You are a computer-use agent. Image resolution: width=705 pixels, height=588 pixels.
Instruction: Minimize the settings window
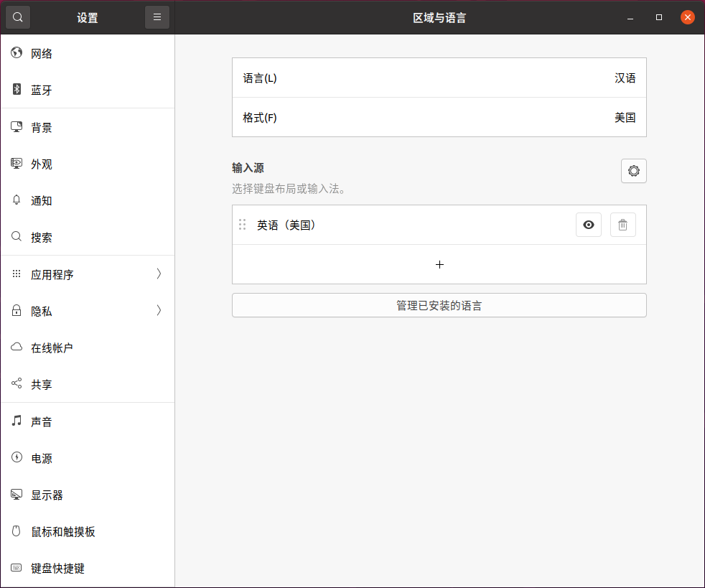click(x=630, y=17)
